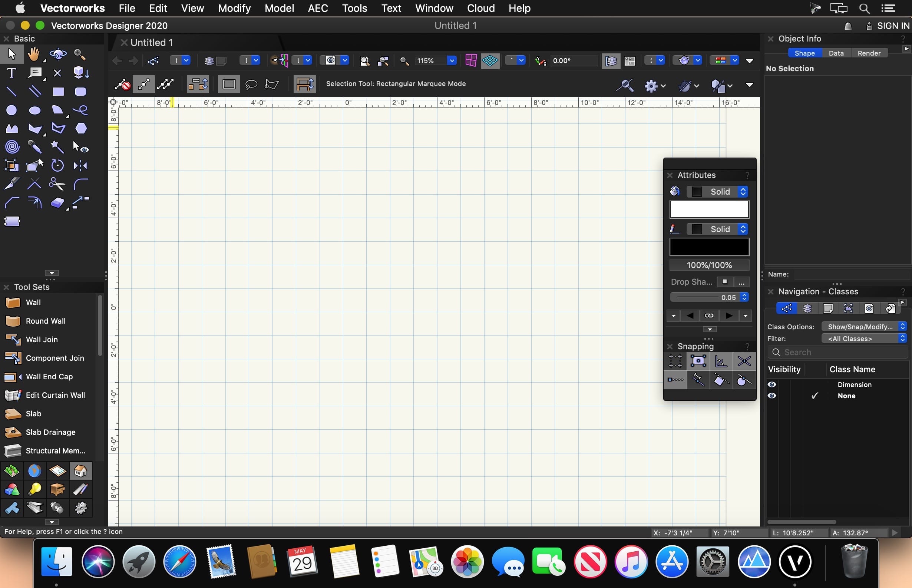The width and height of the screenshot is (912, 588).
Task: Expand the Basic tool palette arrow
Action: pyautogui.click(x=52, y=273)
